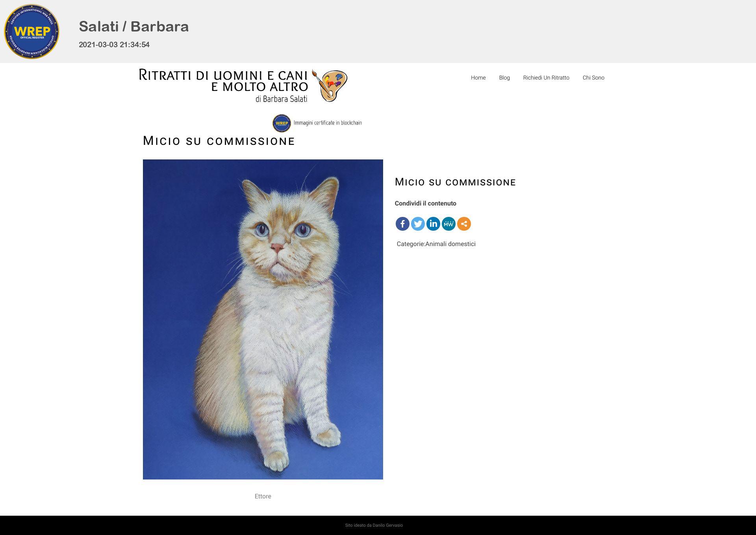Open the Home menu item
Screen dimensions: 756x535
click(x=478, y=78)
